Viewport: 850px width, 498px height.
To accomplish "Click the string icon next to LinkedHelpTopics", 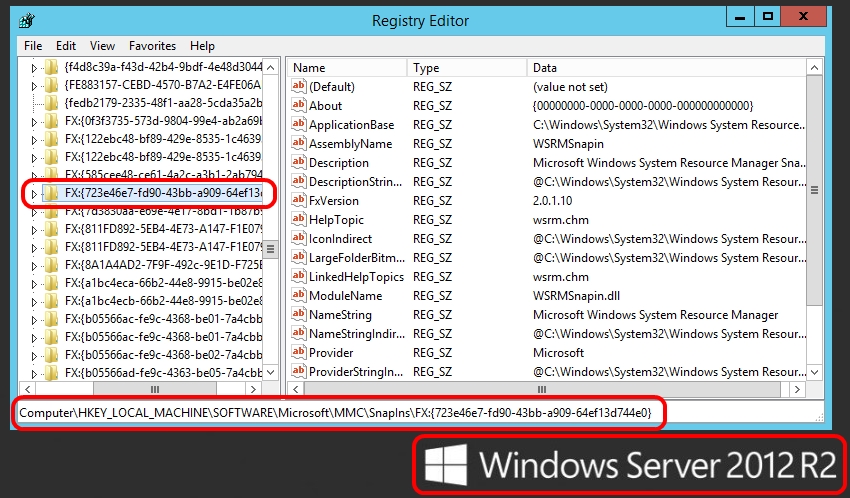I will click(299, 276).
